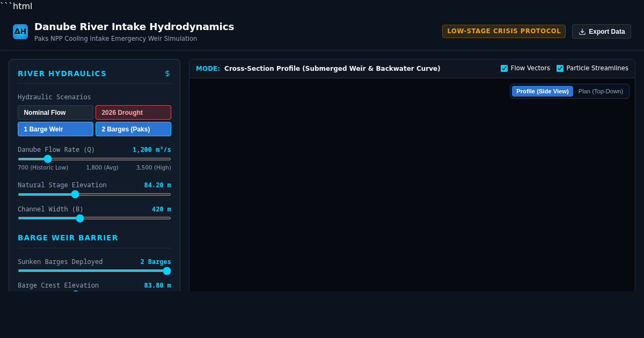The image size is (644, 338).
Task: Toggle the Flow Vectors checkbox
Action: 504,68
